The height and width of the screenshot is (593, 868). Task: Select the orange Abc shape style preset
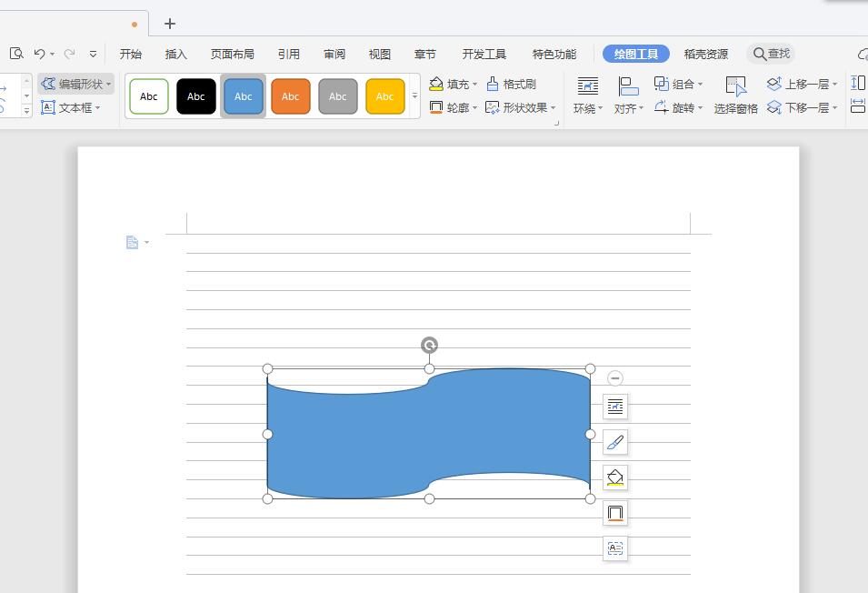click(290, 95)
